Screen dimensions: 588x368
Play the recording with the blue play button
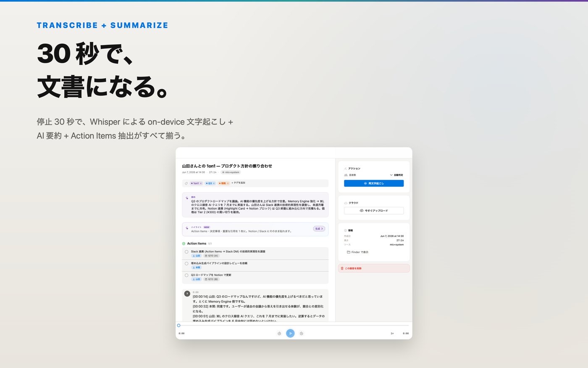(x=290, y=334)
